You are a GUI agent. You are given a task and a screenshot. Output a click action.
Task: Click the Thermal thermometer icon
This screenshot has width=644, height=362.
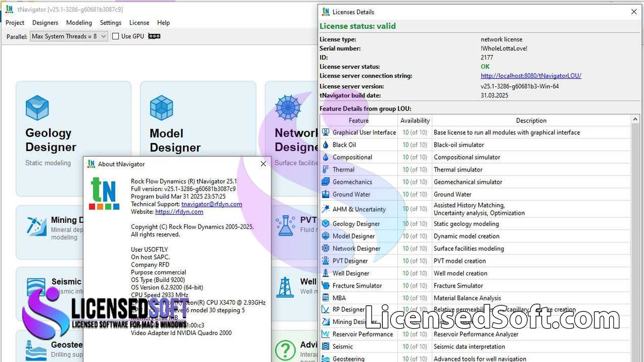[x=326, y=169]
